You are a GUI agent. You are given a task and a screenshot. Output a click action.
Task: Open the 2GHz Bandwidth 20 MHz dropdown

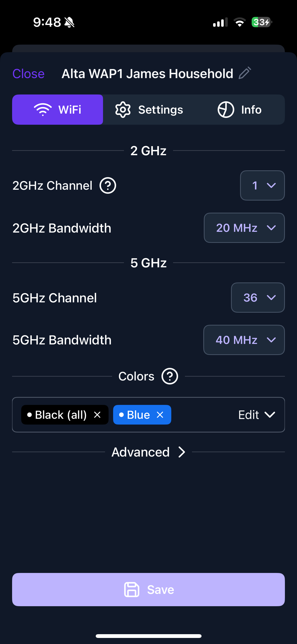244,228
